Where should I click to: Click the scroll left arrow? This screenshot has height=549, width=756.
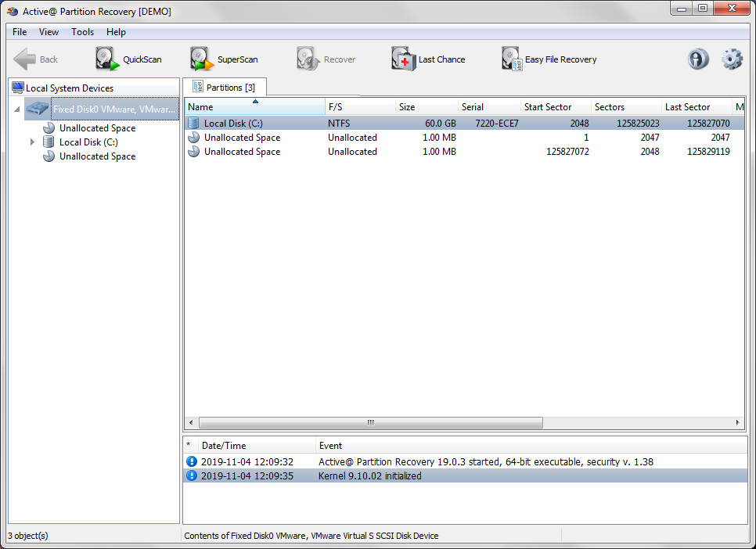[191, 423]
